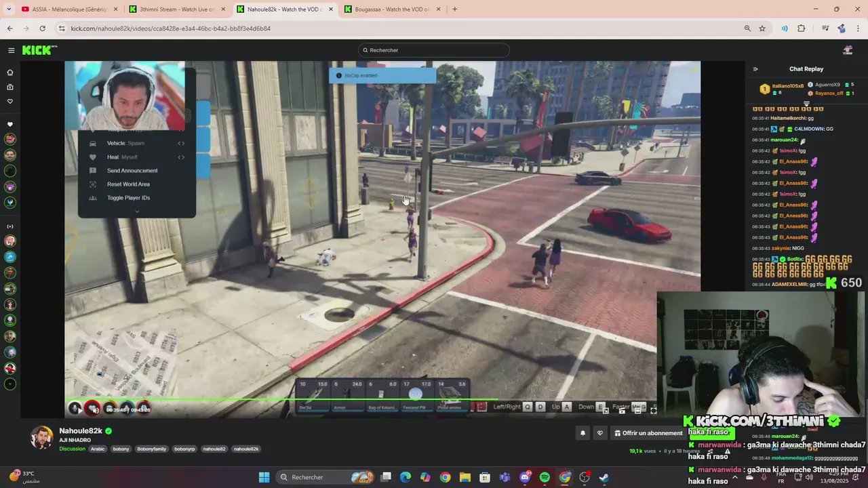Viewport: 868px width, 488px height.
Task: Open a new browser tab
Action: tap(454, 9)
